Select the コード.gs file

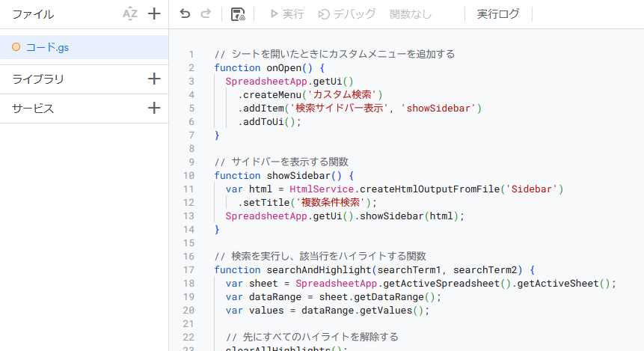pos(85,47)
